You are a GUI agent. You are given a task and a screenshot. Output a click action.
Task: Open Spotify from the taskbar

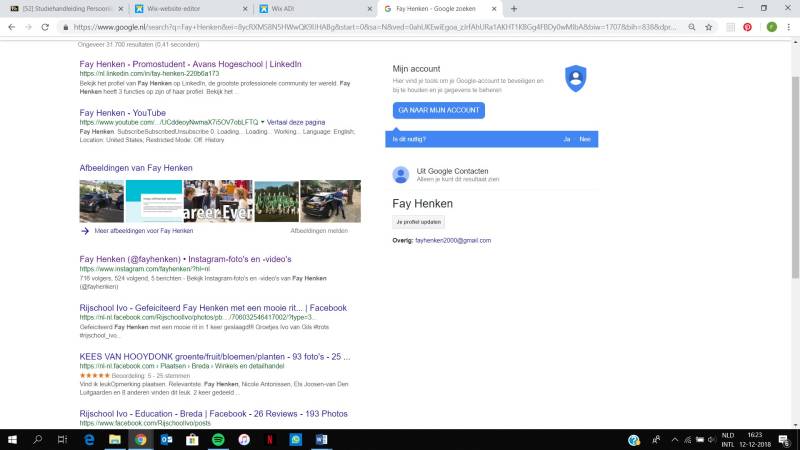coord(218,439)
